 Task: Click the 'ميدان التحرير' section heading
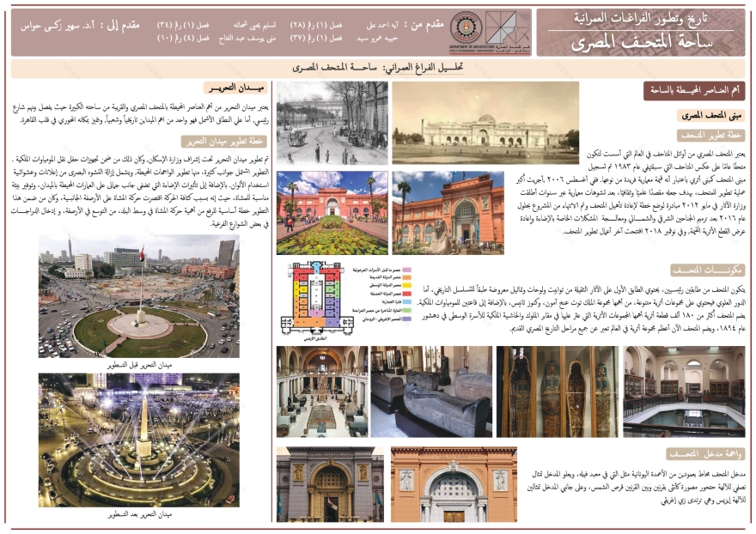pos(236,88)
